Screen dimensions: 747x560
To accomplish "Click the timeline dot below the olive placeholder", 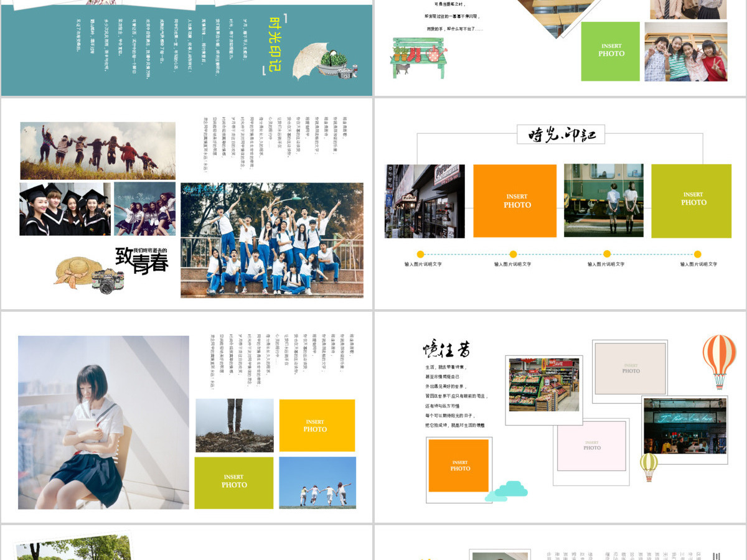I will 697,254.
